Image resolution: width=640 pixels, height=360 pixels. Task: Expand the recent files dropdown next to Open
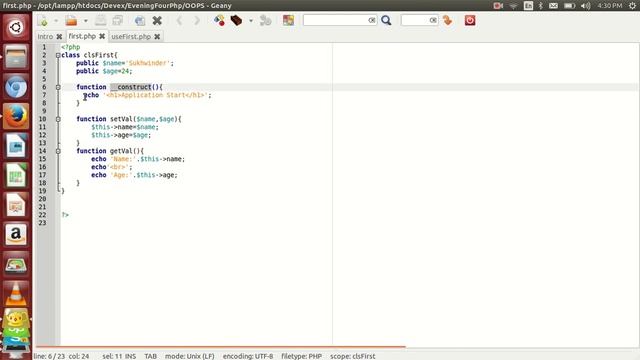pyautogui.click(x=86, y=21)
